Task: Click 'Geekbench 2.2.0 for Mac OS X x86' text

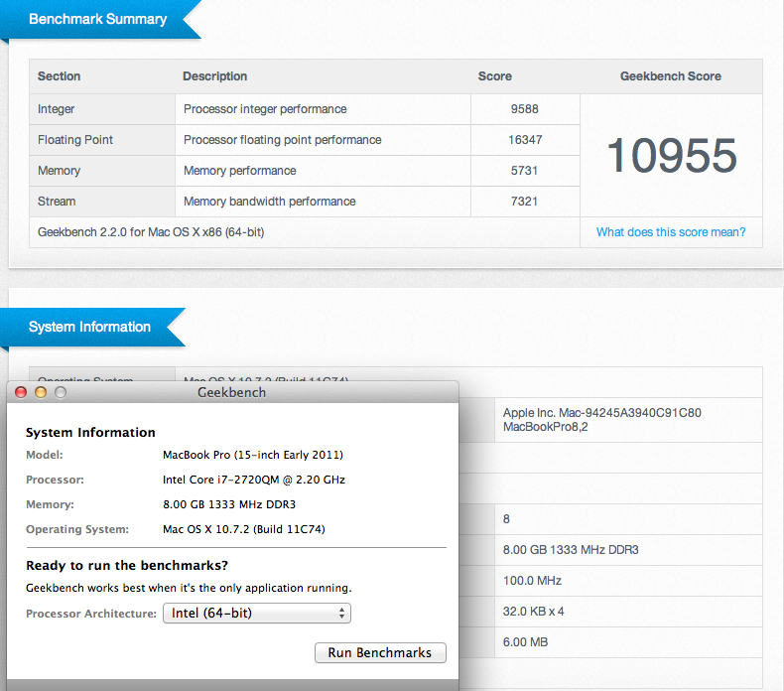Action: point(151,232)
